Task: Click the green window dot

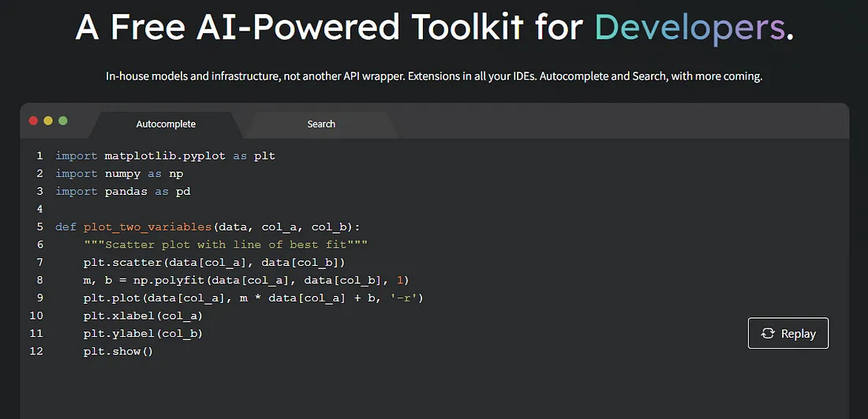Action: (x=63, y=121)
